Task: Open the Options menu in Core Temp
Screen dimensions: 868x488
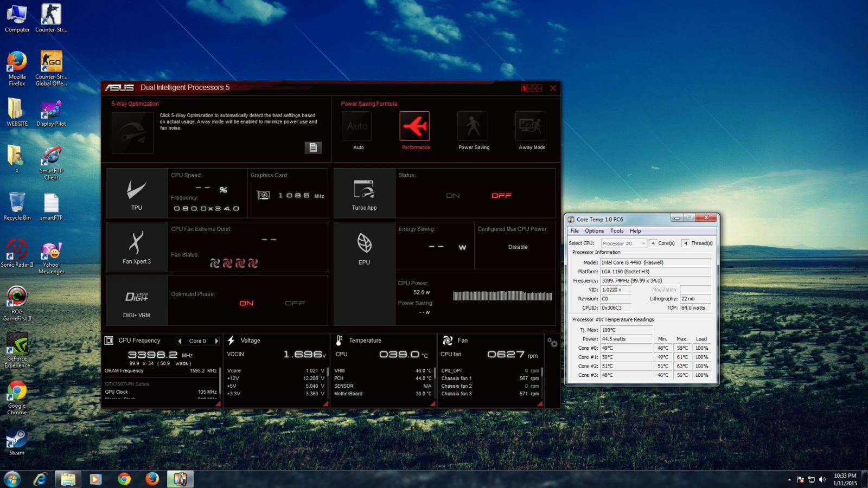Action: click(594, 231)
